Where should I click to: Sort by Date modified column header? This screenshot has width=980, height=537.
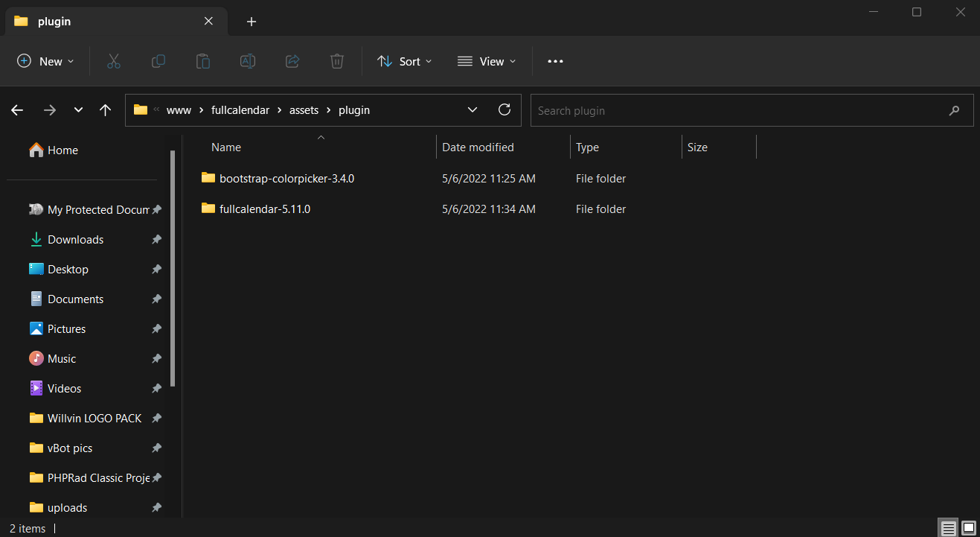point(478,147)
